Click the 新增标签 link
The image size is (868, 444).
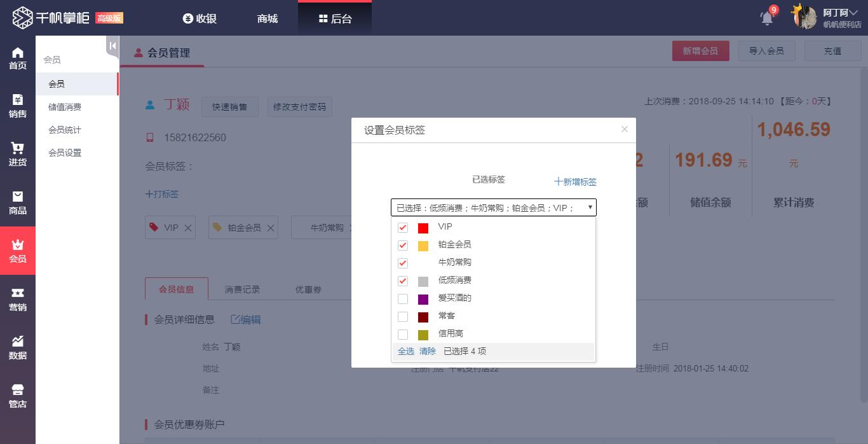pyautogui.click(x=575, y=182)
